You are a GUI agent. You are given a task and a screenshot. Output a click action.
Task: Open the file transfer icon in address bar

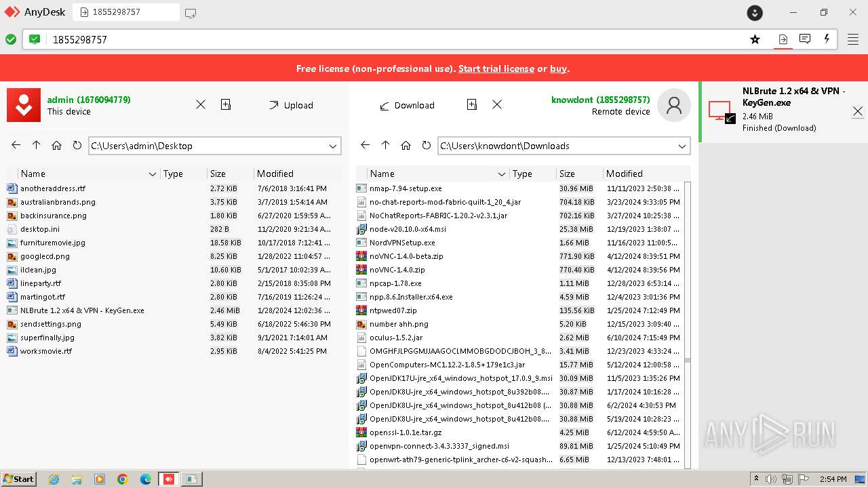pyautogui.click(x=783, y=39)
